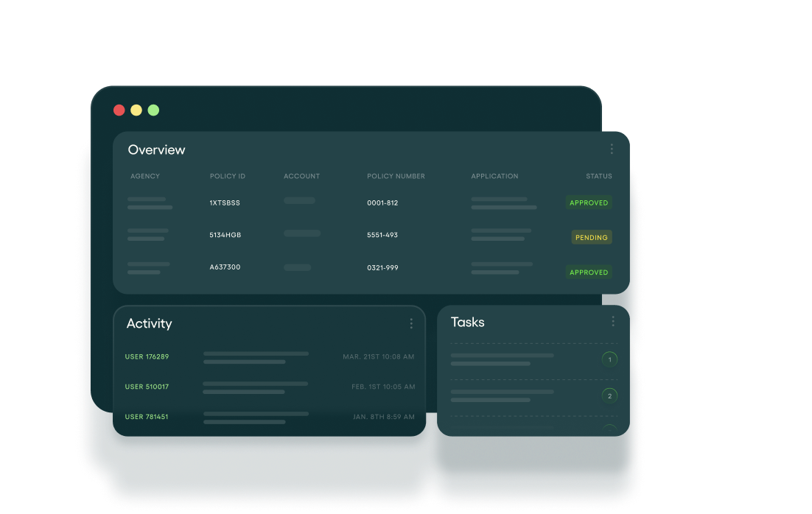Open the Tasks panel three-dot menu

point(612,322)
